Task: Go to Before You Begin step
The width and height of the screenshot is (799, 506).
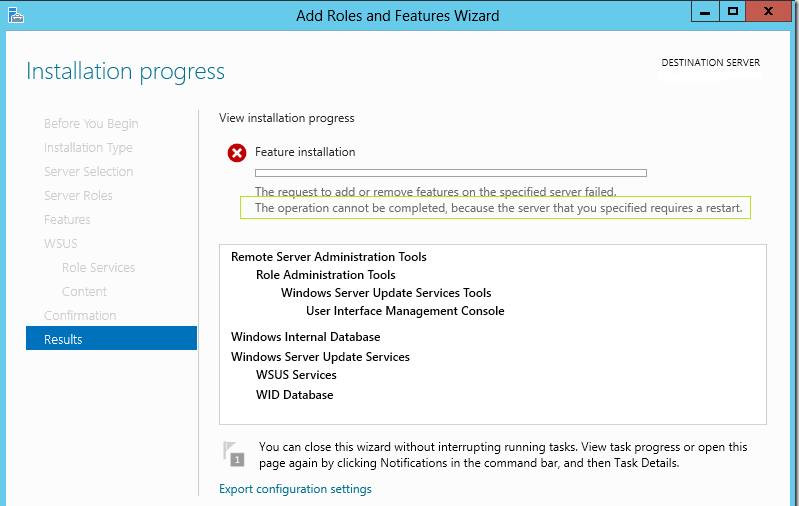Action: 91,124
